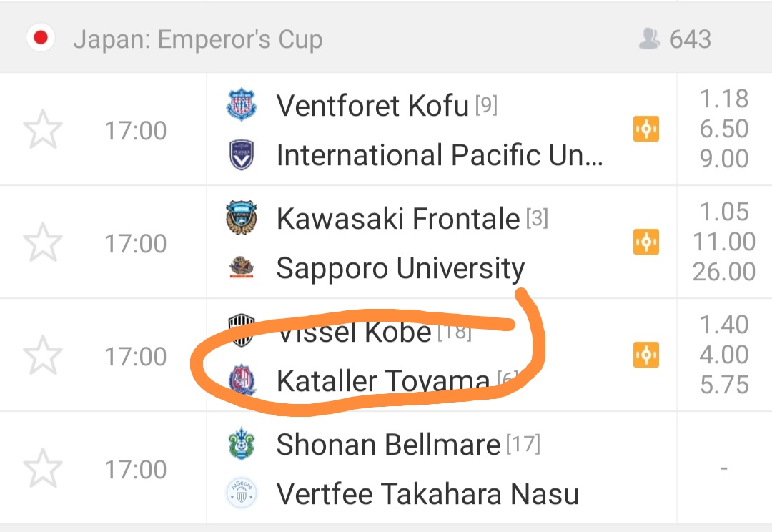Screen dimensions: 772x532
Task: Click the International Pacific University crest
Action: 242,155
